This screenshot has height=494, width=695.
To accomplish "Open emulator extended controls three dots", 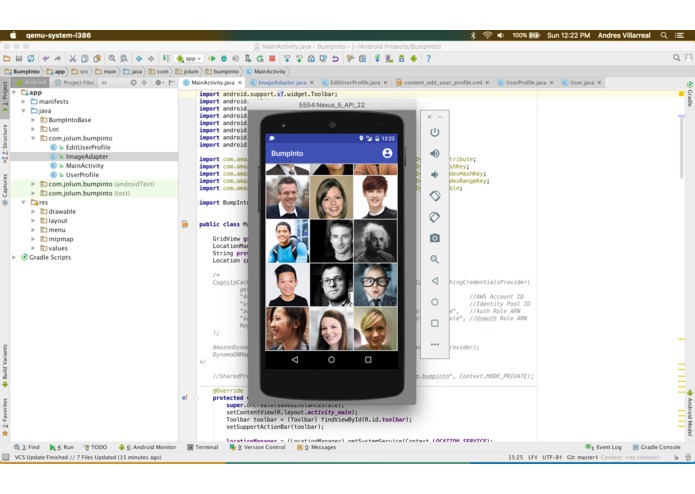I will tap(434, 344).
